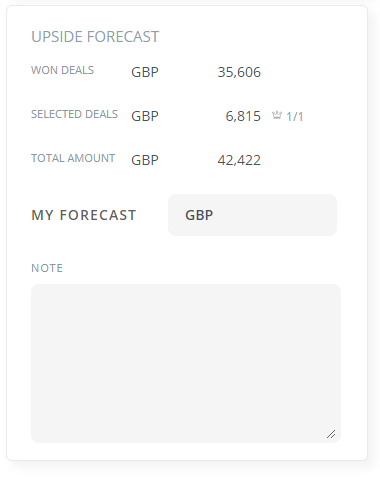Click the won deals value 35,606
This screenshot has width=380, height=484.
239,72
